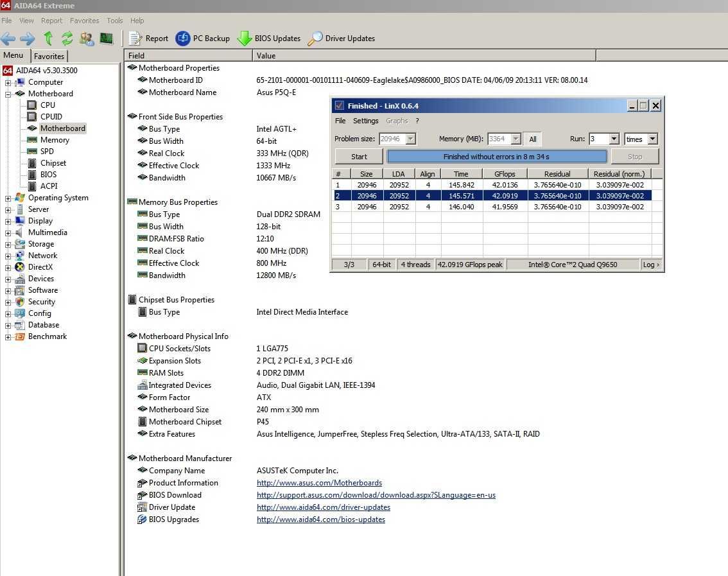This screenshot has width=728, height=576.
Task: Expand the Devices tree node
Action: 8,279
